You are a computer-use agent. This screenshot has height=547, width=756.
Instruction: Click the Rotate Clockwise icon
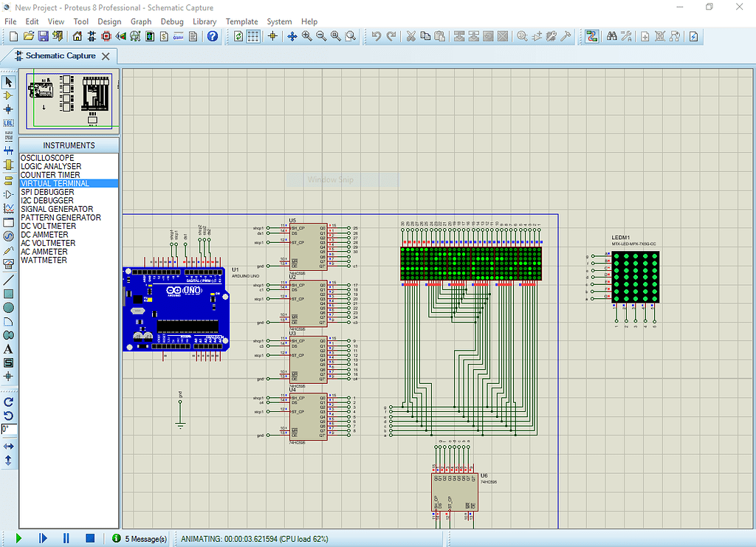click(9, 402)
